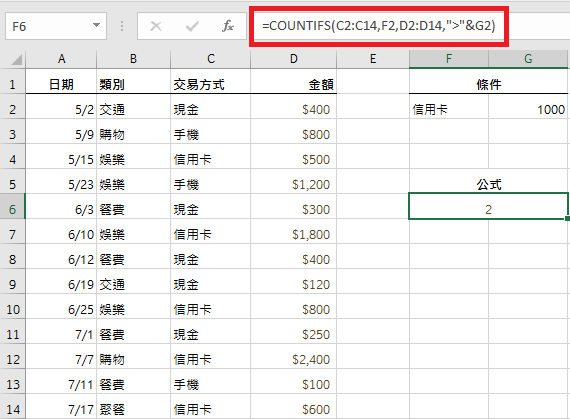Click the 金額 header cell
This screenshot has height=419, width=570.
click(x=293, y=84)
